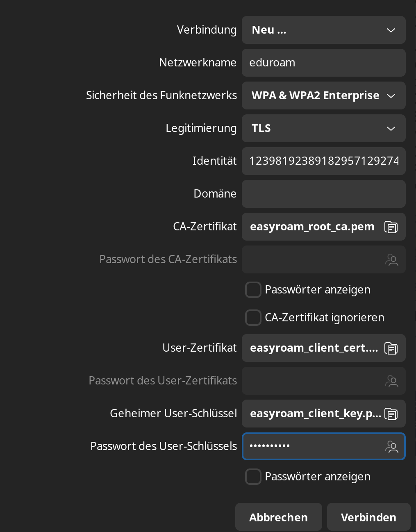Screen dimensions: 416x532
Task: Open Legitimierung dropdown set to TLS
Action: coord(323,128)
